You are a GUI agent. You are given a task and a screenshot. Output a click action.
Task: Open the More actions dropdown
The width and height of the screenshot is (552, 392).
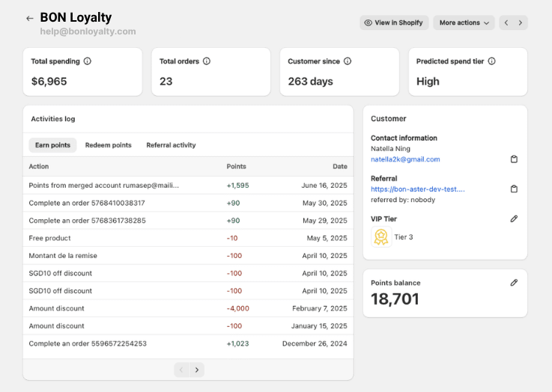(464, 23)
